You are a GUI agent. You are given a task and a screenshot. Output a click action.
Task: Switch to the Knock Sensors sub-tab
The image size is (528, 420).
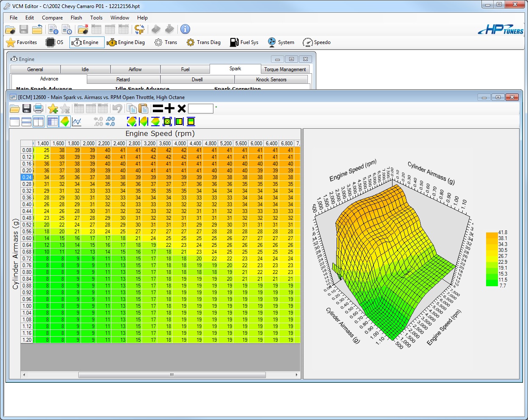271,80
